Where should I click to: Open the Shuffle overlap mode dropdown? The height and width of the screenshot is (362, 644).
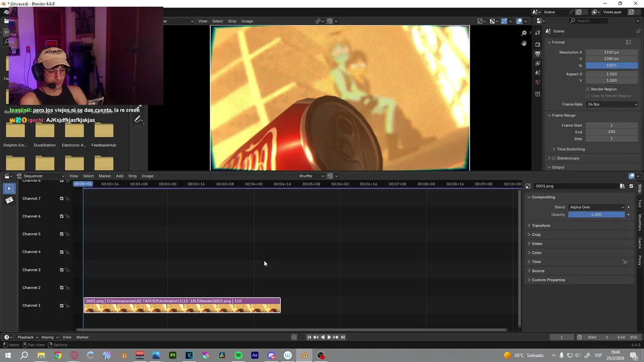(312, 176)
